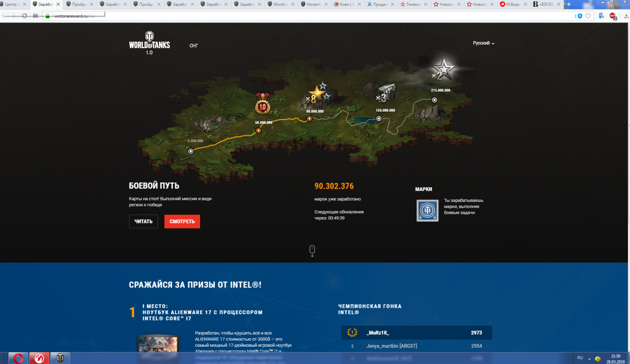
Task: Open the translate extension icon
Action: click(602, 16)
